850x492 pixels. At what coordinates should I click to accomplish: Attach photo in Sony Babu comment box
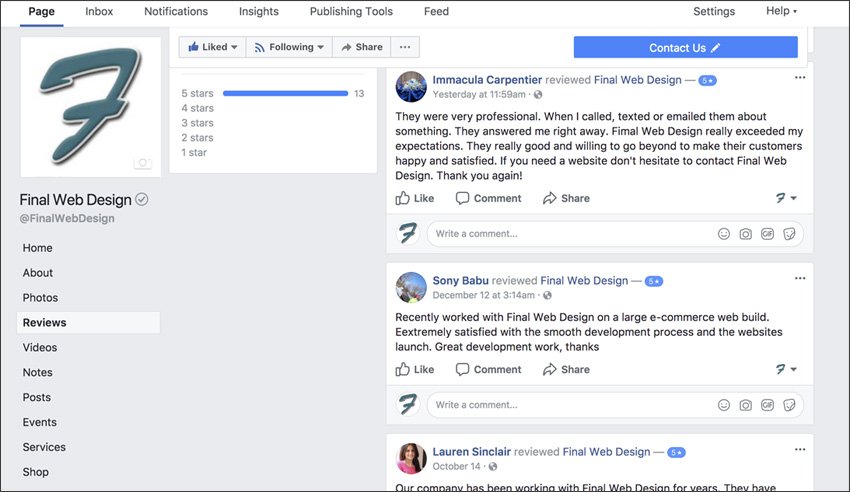coord(745,405)
